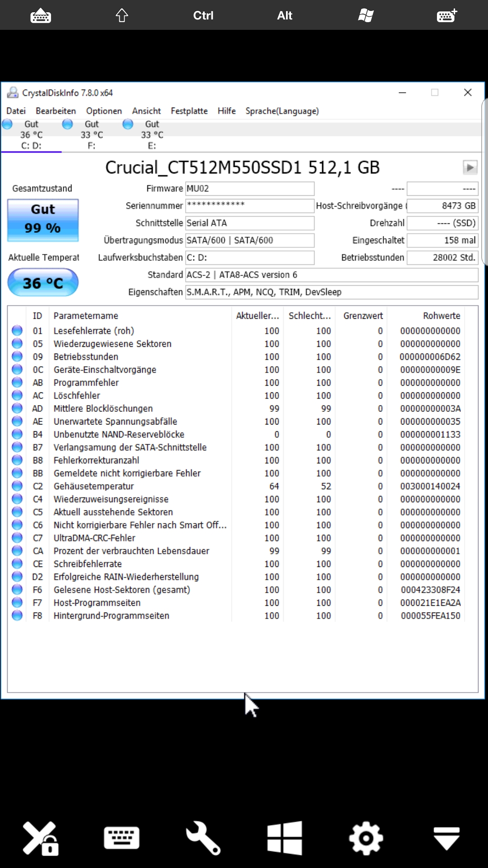The image size is (488, 868).
Task: Open the Optionen menu
Action: pyautogui.click(x=104, y=111)
